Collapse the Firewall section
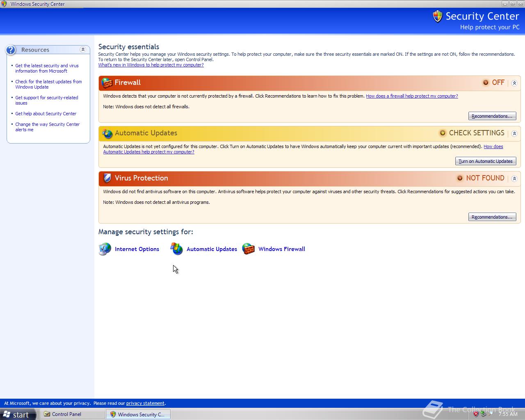 pos(514,83)
